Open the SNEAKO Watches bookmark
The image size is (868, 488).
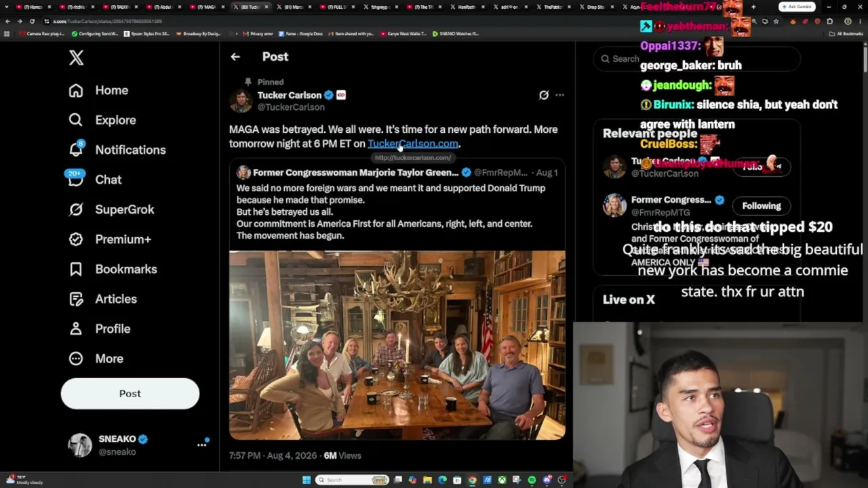tap(456, 34)
